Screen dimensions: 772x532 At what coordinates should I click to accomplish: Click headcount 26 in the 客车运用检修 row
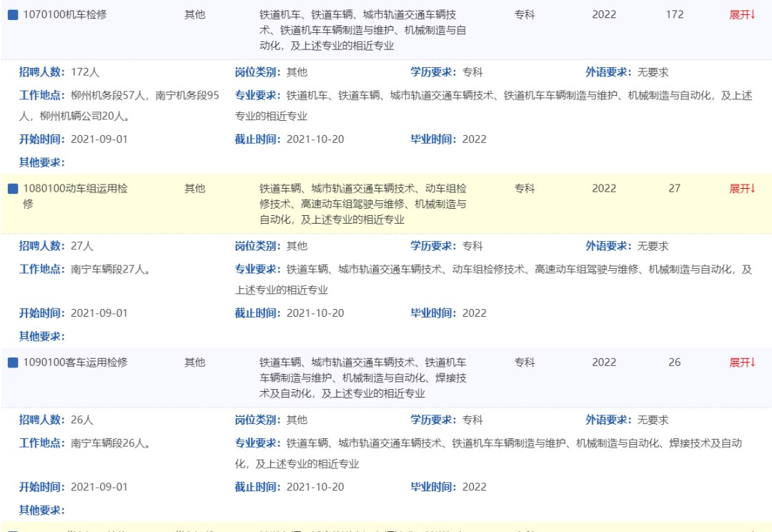675,363
